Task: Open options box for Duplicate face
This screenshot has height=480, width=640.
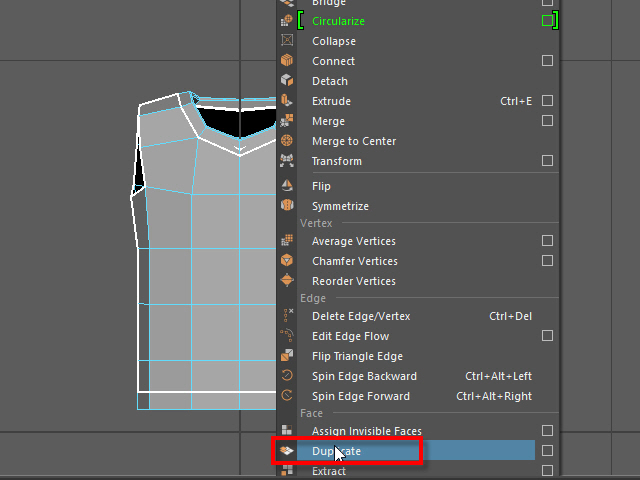Action: tap(547, 451)
